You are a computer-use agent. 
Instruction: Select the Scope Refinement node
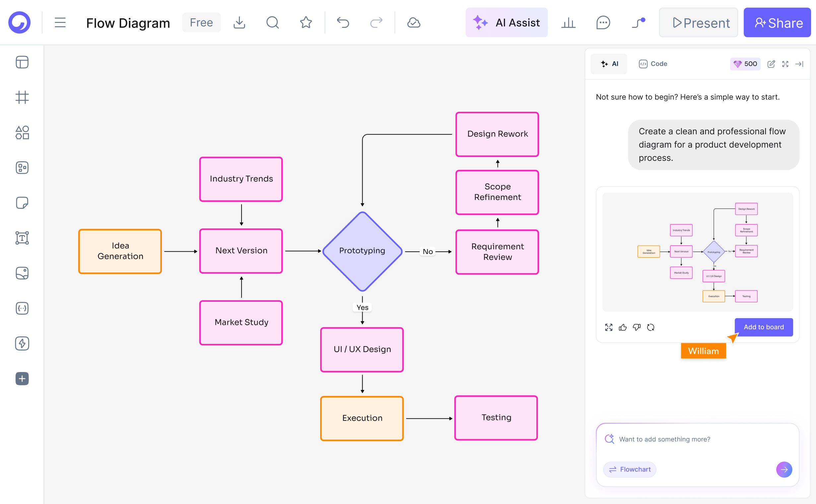tap(497, 192)
